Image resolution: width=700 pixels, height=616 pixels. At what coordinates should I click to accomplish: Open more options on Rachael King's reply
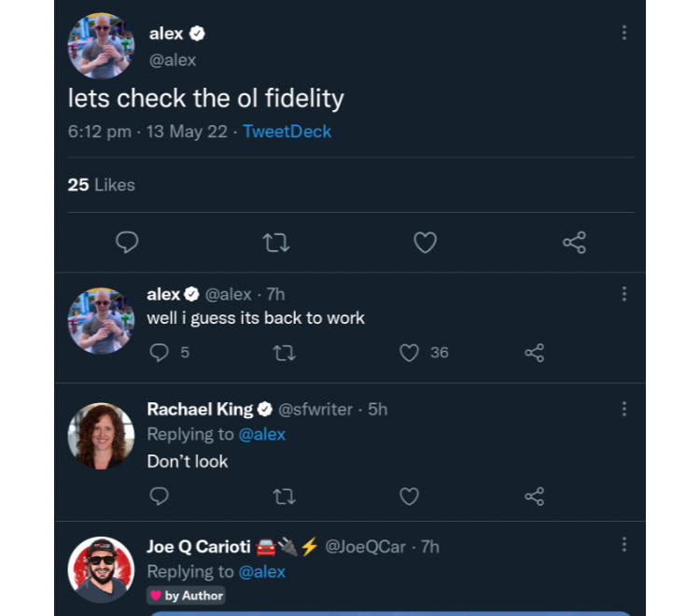point(623,409)
